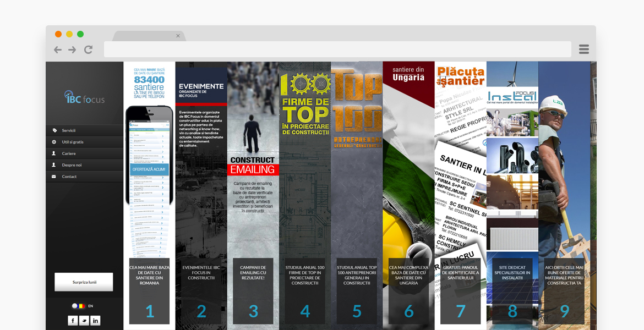Click the envelope icon beside Contact

pos(54,177)
